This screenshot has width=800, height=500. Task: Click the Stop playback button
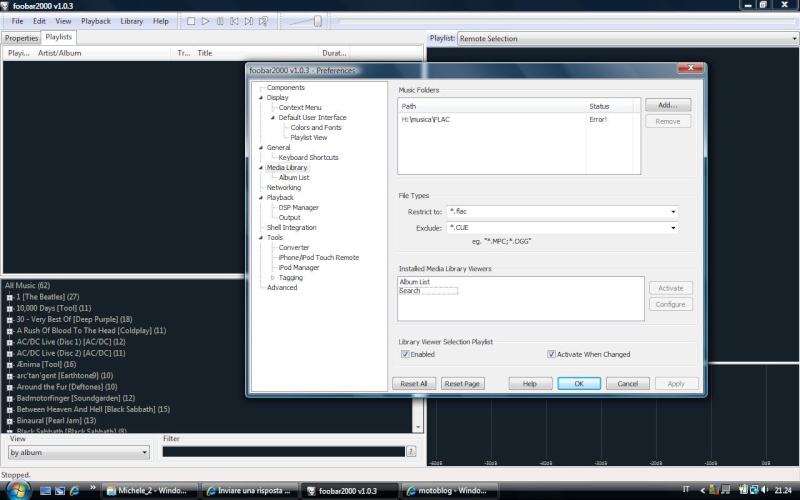click(x=191, y=21)
